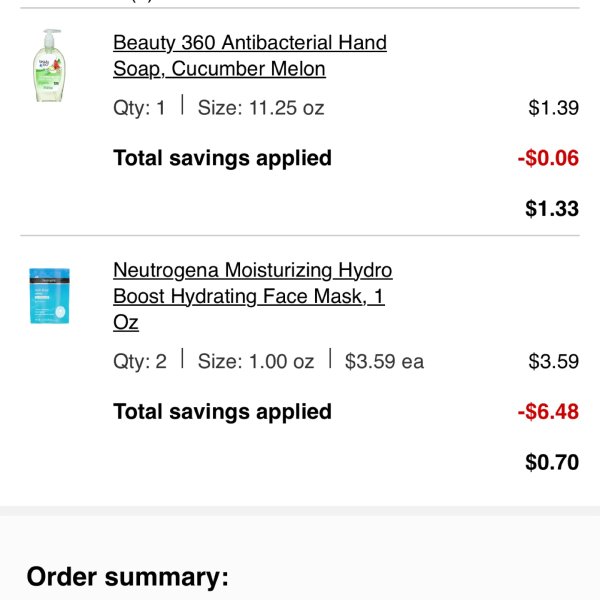Click the Qty: 1 text for hand soap

tap(139, 108)
